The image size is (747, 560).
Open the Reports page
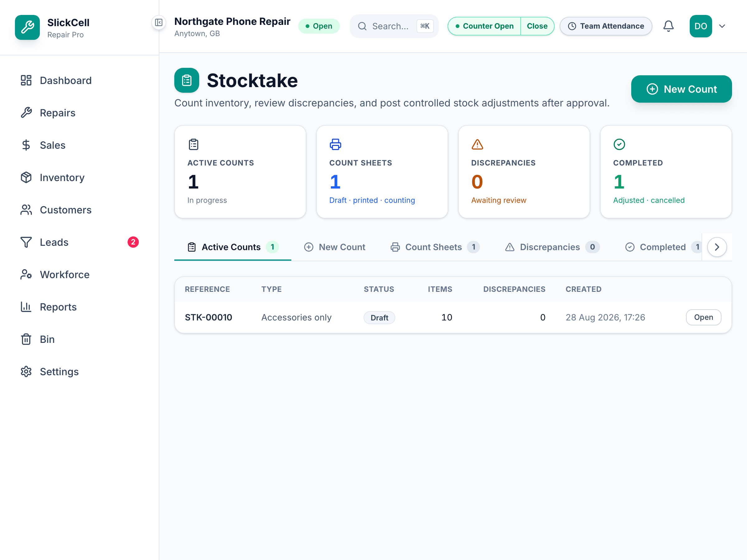point(79,307)
